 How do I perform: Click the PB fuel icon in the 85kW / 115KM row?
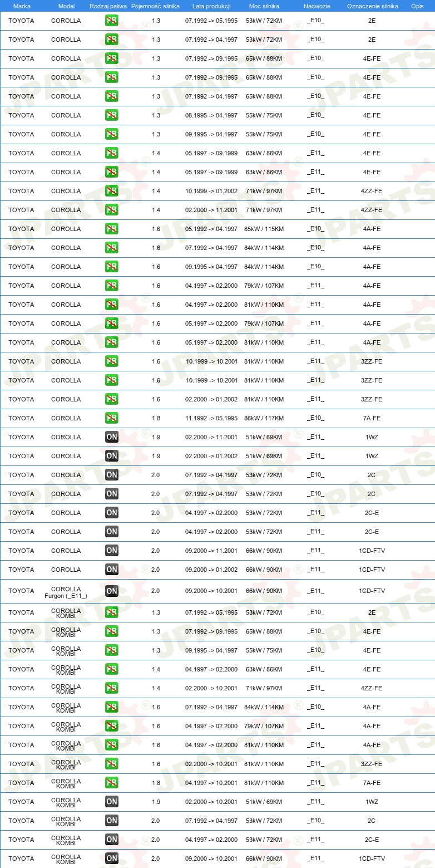tap(111, 229)
